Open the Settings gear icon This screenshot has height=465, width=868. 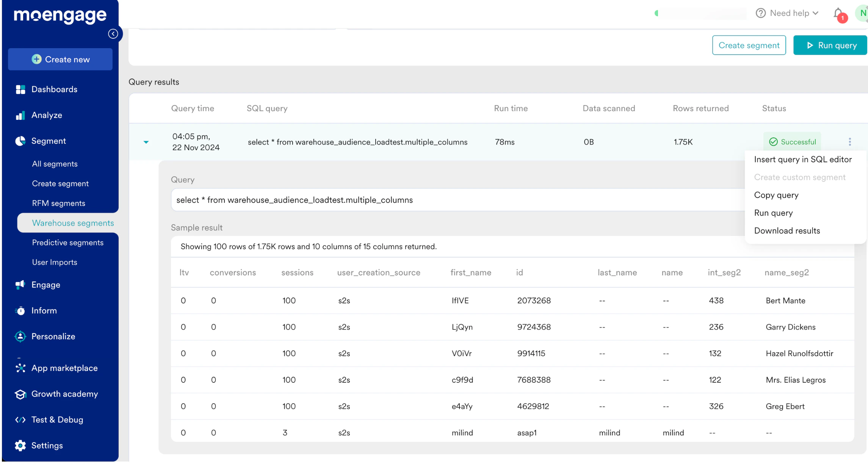[20, 446]
